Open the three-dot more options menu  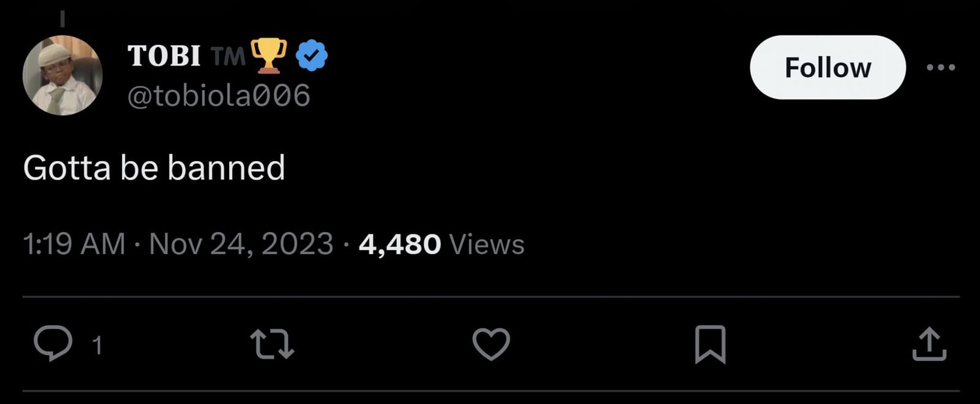[941, 67]
